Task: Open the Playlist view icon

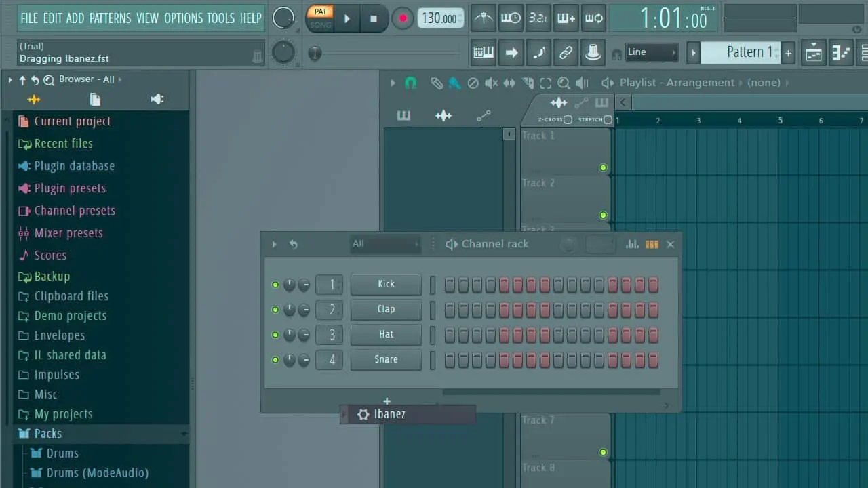Action: (814, 52)
